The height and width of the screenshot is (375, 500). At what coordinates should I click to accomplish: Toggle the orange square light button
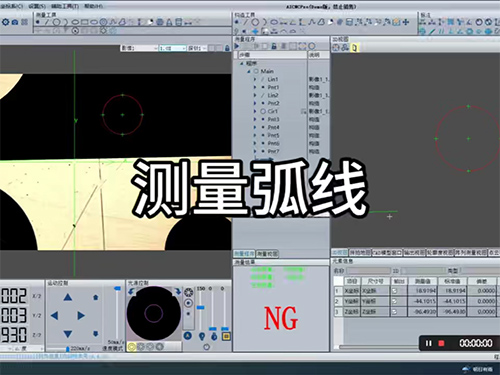tap(226, 336)
